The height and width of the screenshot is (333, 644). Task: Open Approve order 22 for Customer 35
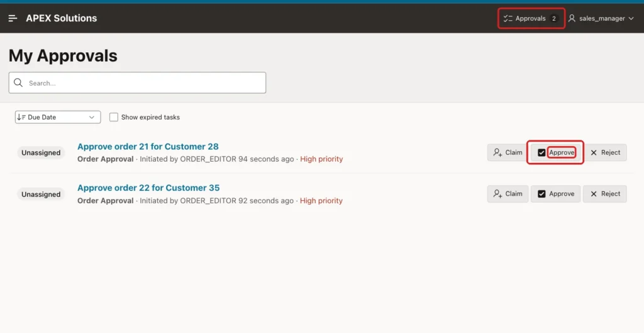[x=148, y=188]
